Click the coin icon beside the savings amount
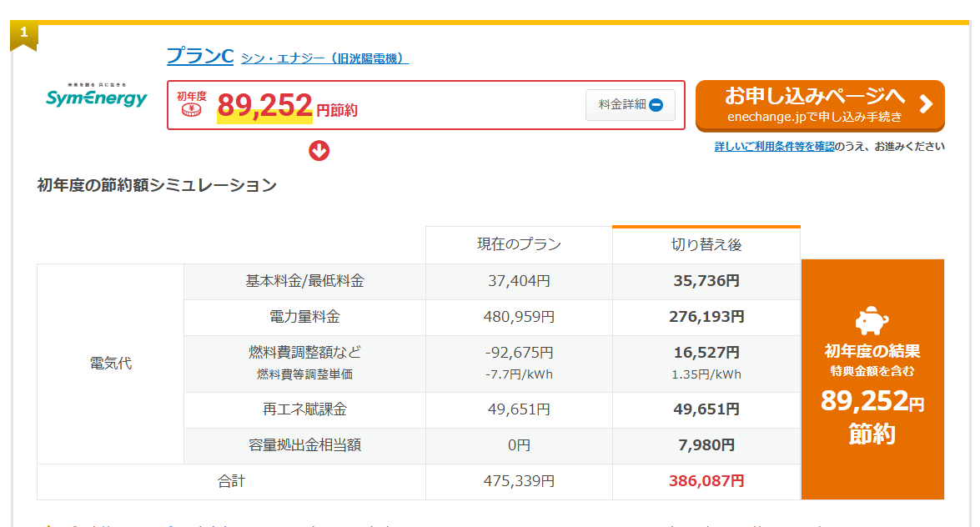Image resolution: width=980 pixels, height=527 pixels. click(x=190, y=108)
